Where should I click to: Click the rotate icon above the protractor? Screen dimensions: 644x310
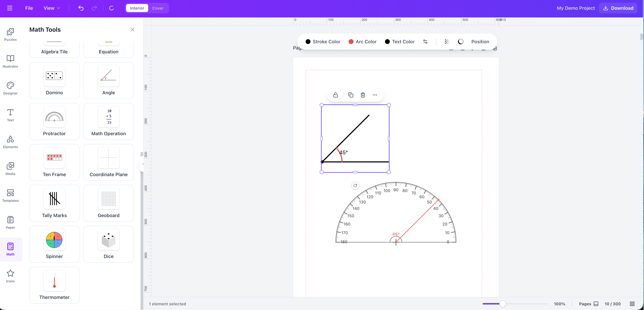pos(355,186)
